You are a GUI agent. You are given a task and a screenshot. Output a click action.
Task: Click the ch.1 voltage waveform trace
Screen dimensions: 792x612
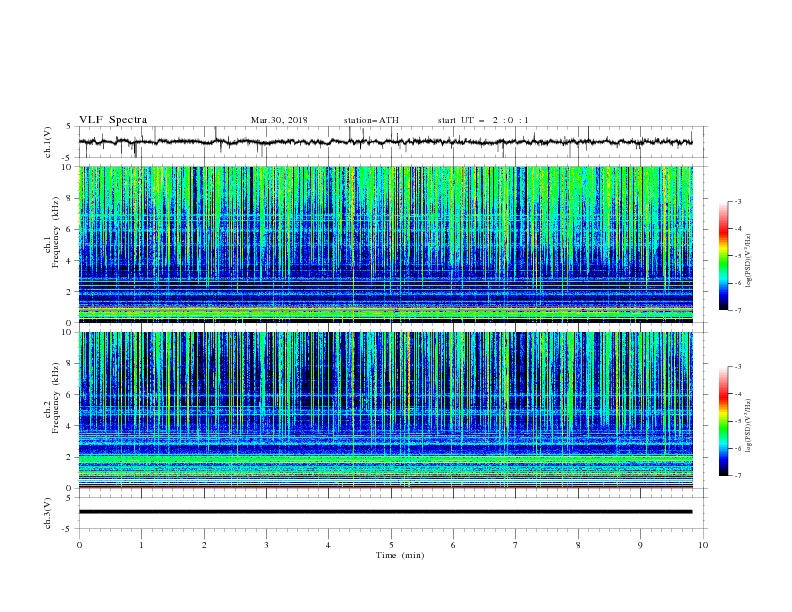(386, 142)
